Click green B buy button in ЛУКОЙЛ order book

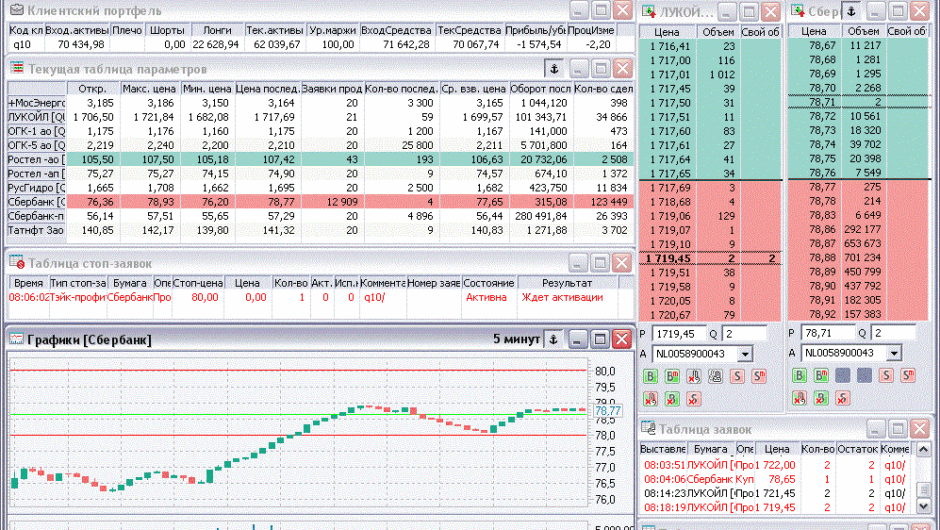(x=649, y=376)
